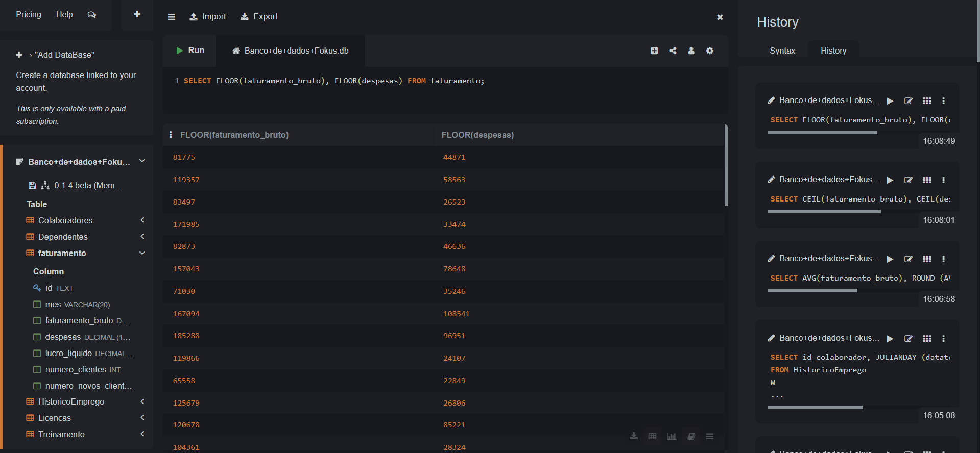This screenshot has height=453, width=980.
Task: Click progress bar of 16:06:58 history entry
Action: [812, 290]
